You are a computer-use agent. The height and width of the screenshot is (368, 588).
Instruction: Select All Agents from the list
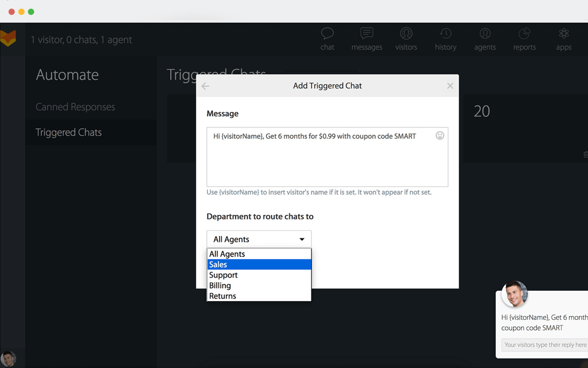click(259, 254)
